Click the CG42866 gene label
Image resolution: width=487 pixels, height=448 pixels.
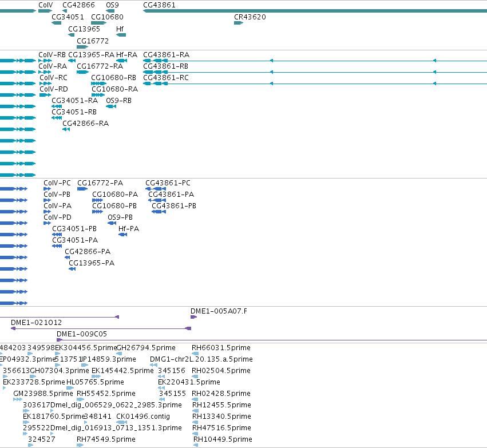pos(78,5)
